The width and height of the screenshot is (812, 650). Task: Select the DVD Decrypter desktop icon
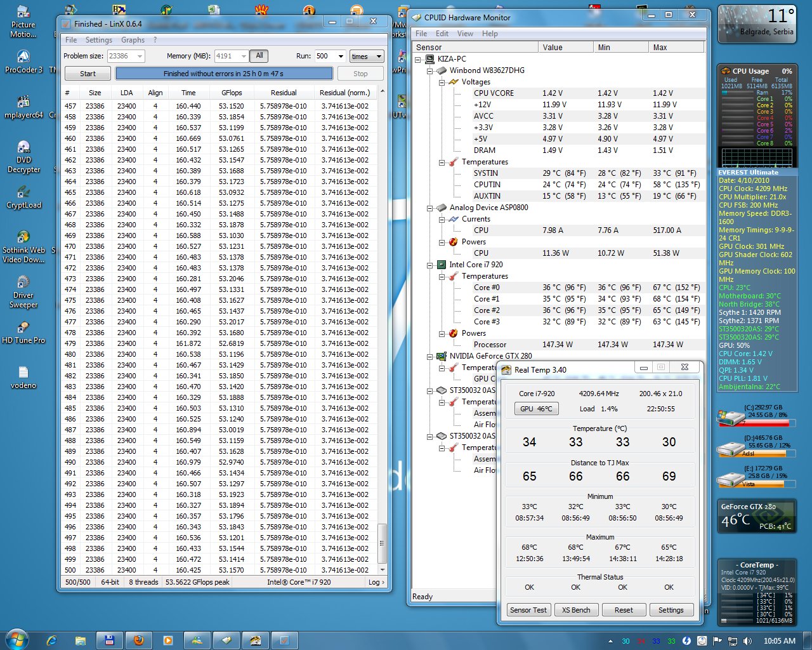(x=23, y=157)
